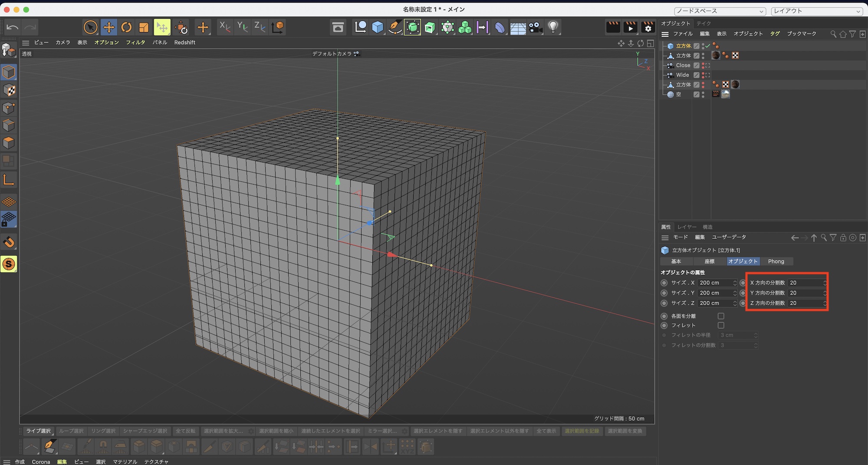Open the フィルタ viewport menu
Image resolution: width=868 pixels, height=465 pixels.
[x=135, y=43]
